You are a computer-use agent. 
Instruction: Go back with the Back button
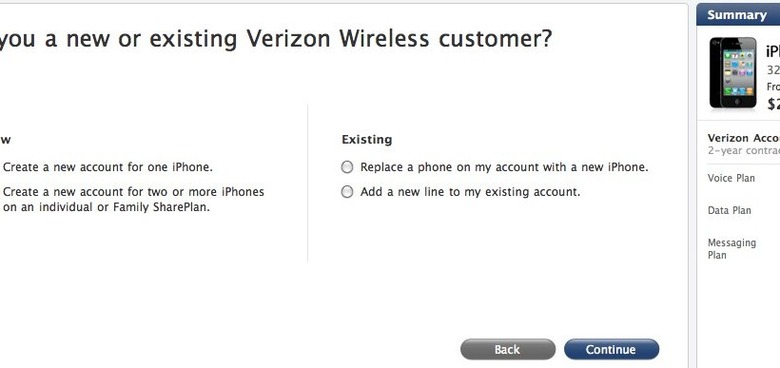point(507,349)
